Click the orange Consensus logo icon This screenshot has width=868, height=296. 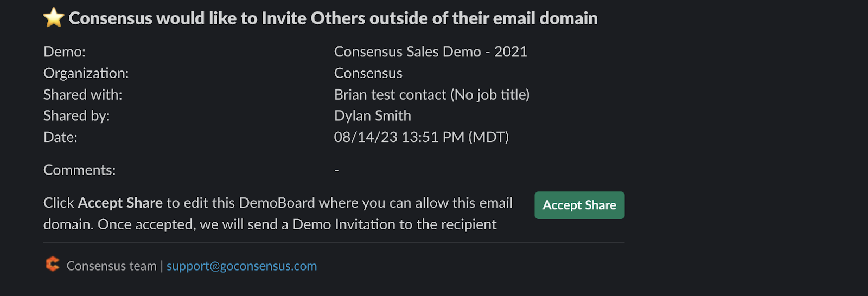tap(53, 265)
